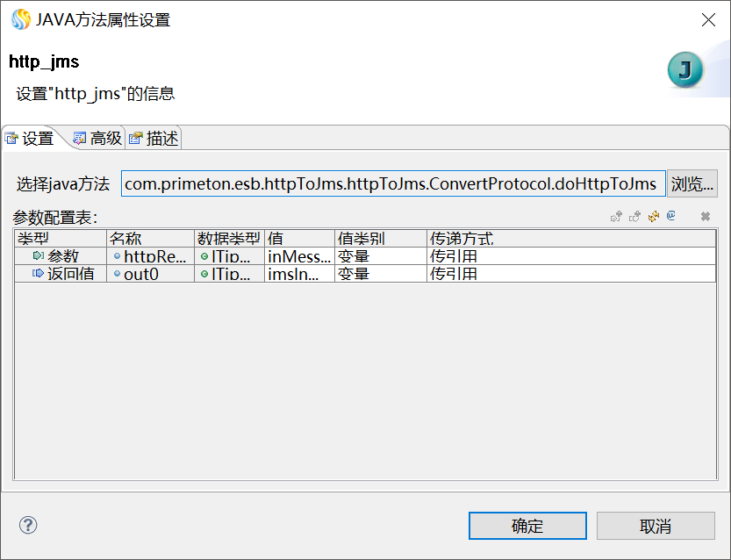Click the type icon beside out0 name
Image resolution: width=731 pixels, height=560 pixels.
[117, 274]
